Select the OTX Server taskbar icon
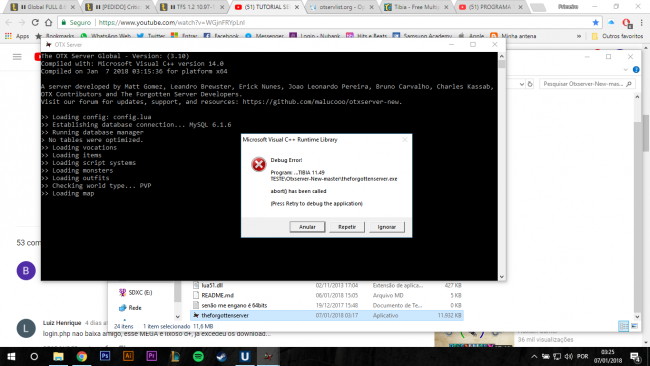 click(268, 356)
